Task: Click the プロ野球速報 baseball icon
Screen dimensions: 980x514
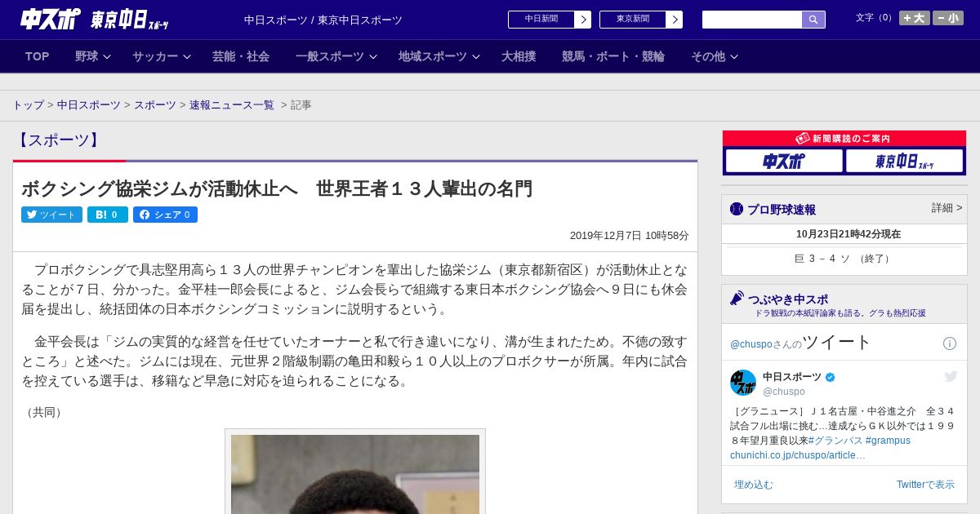Action: tap(737, 209)
